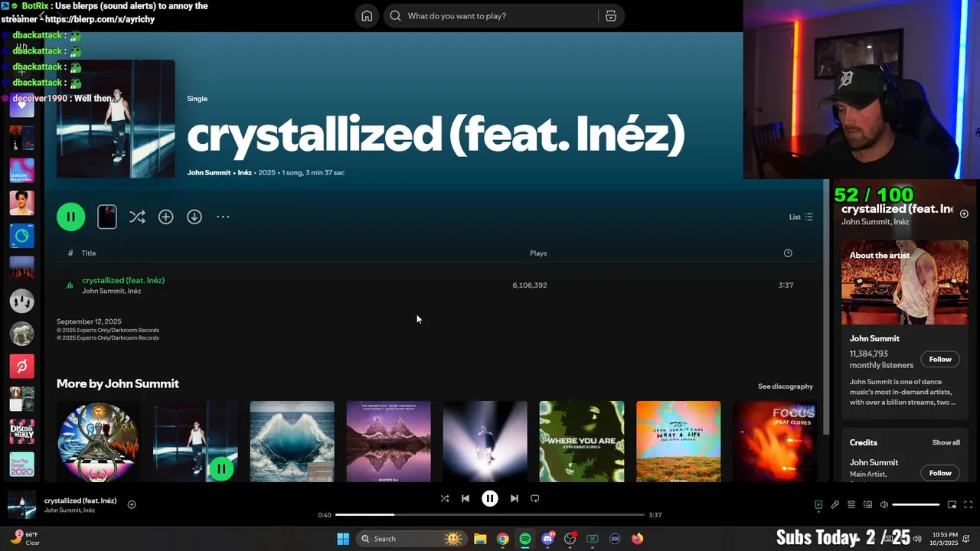Open OBS Studio from the taskbar
This screenshot has height=551, width=980.
click(x=570, y=539)
